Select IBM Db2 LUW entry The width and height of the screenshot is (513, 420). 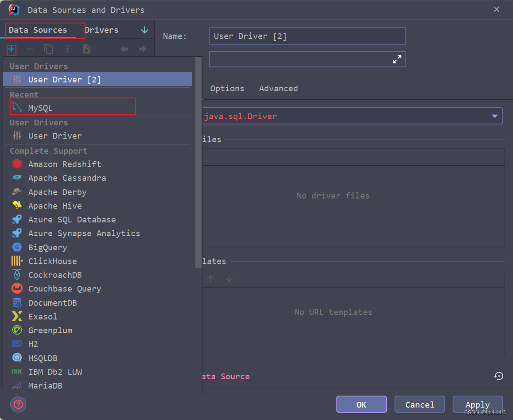97,372
